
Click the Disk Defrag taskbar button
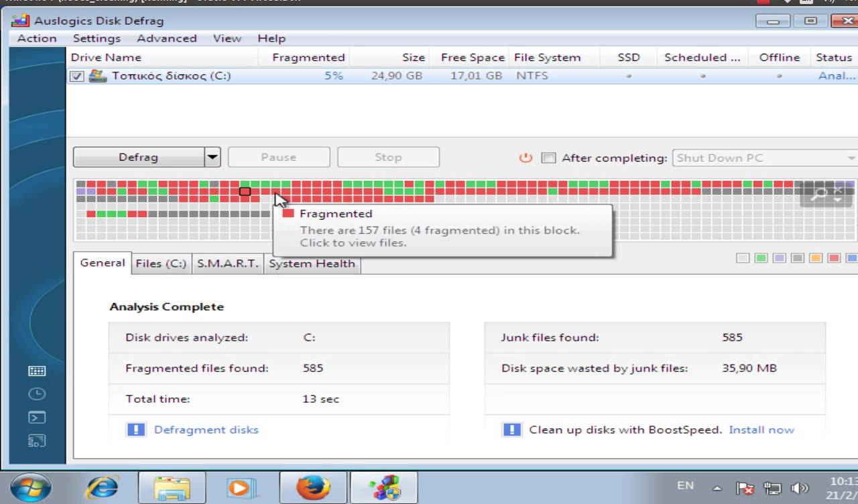click(x=383, y=487)
